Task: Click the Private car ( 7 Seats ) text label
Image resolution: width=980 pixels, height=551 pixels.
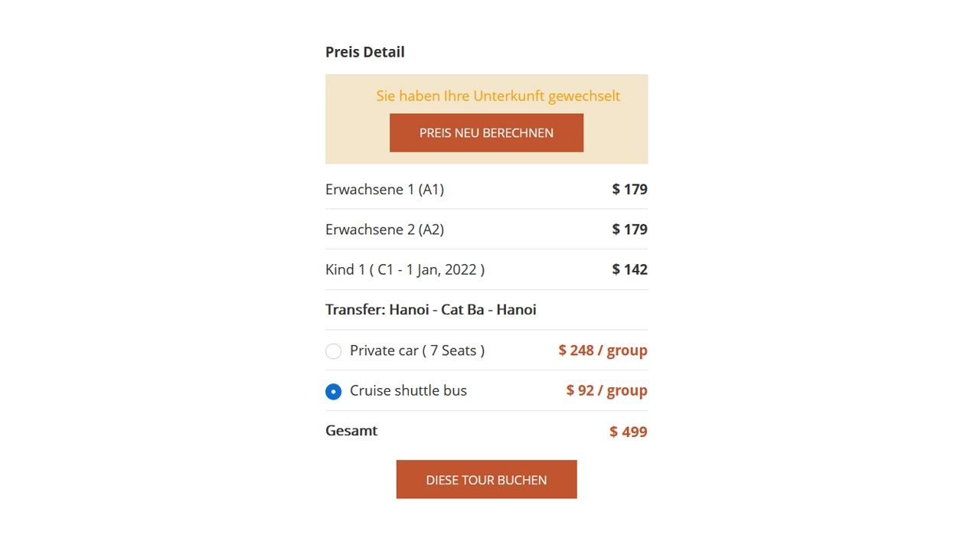Action: [417, 350]
